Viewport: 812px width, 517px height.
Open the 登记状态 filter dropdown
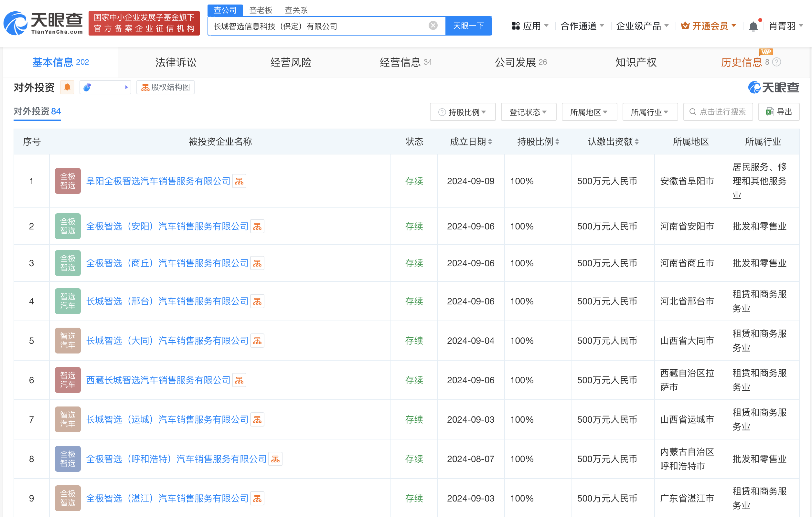(529, 111)
